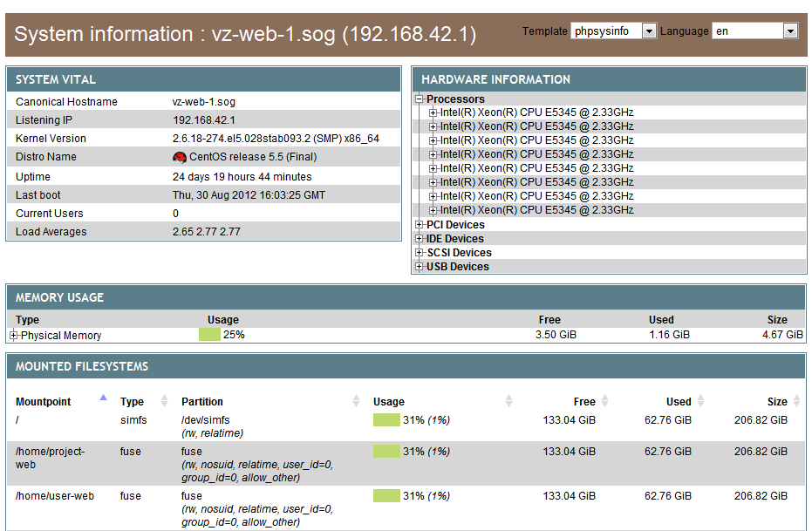Click the CentOS distro logo icon

point(180,157)
